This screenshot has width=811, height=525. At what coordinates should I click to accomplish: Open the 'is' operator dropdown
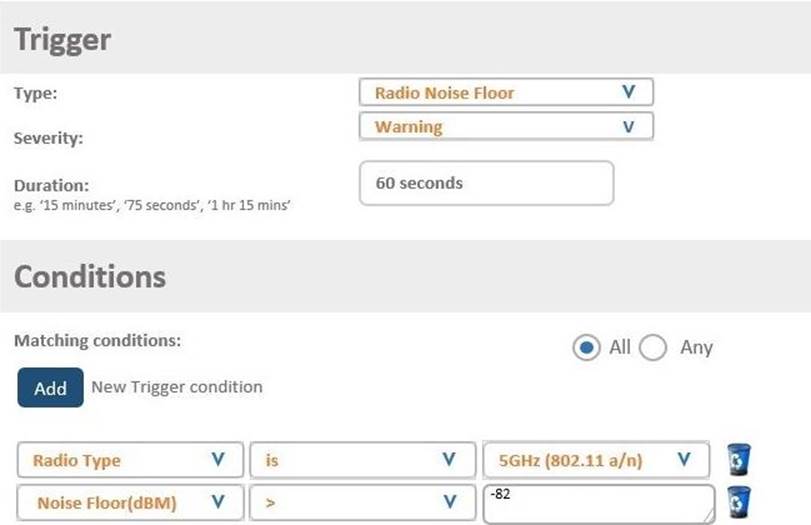[360, 461]
